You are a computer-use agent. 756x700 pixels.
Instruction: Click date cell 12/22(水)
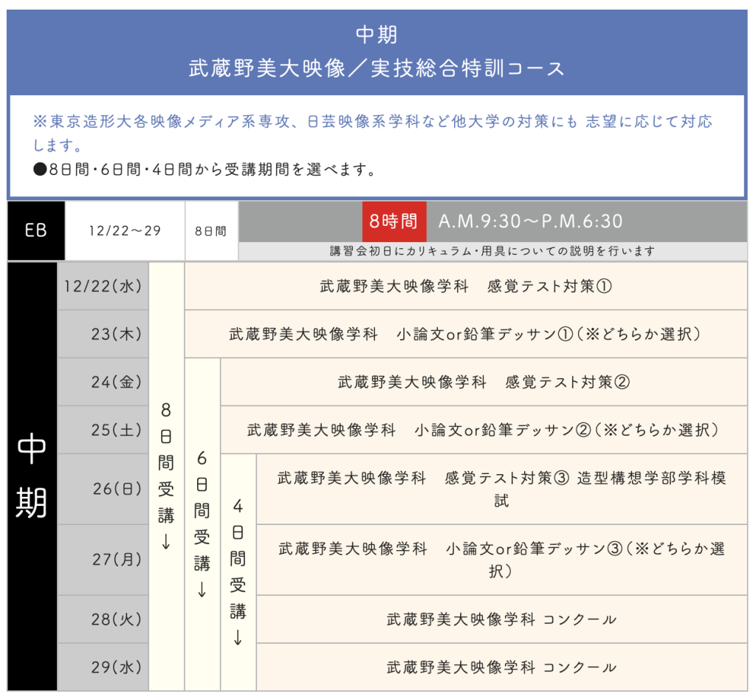click(x=103, y=286)
